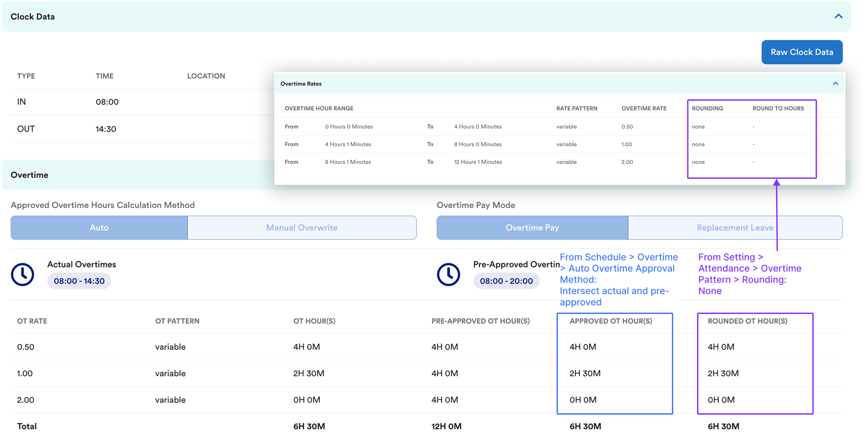Click '4 Hours 1 Minutes' range start
This screenshot has height=442, width=868.
click(348, 144)
